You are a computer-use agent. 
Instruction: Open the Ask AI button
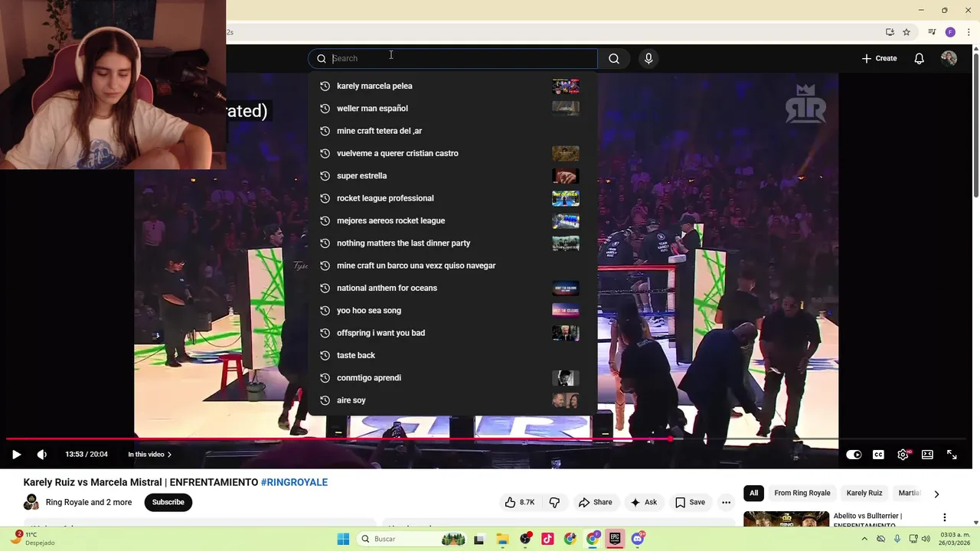point(643,502)
